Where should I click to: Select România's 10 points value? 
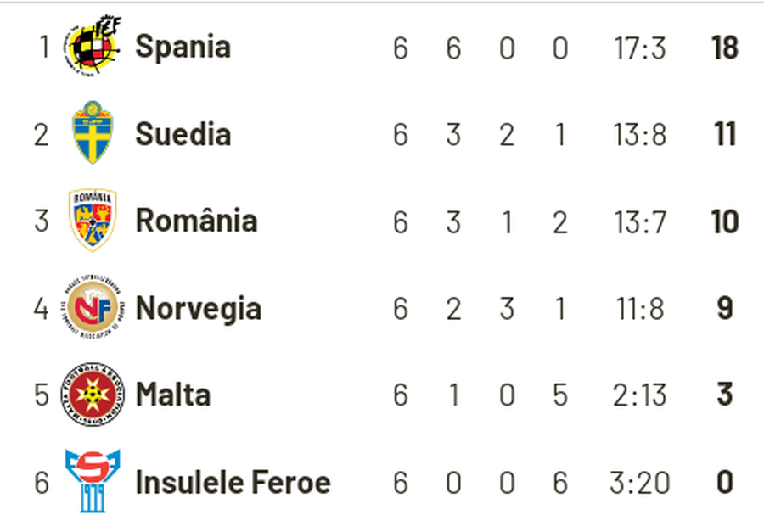[725, 221]
